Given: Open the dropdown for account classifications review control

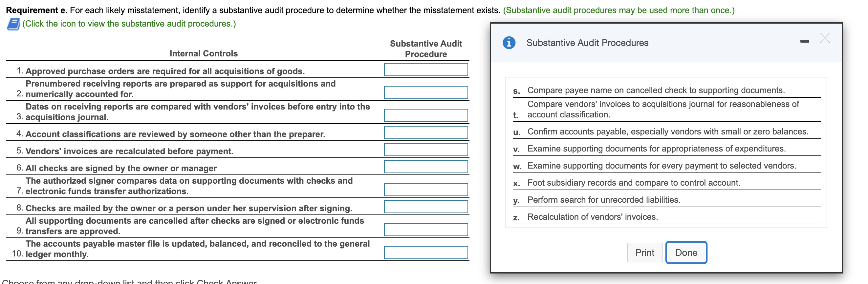Looking at the screenshot, I should click(x=426, y=132).
